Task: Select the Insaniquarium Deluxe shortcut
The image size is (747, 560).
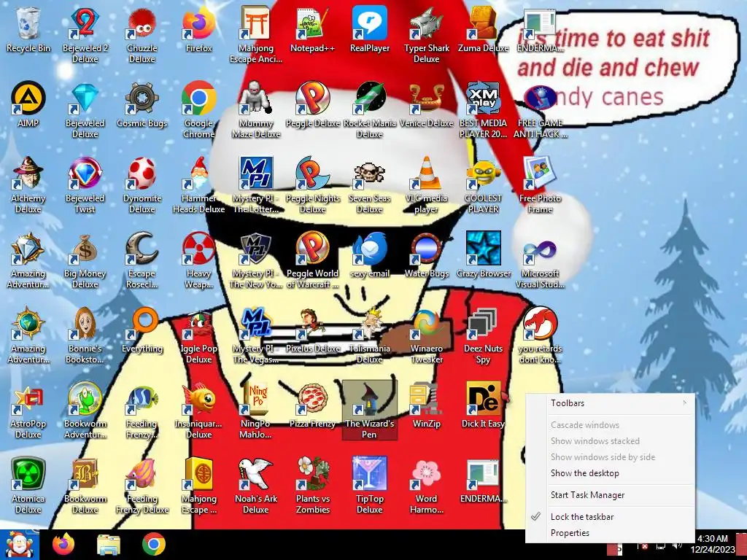Action: 198,411
